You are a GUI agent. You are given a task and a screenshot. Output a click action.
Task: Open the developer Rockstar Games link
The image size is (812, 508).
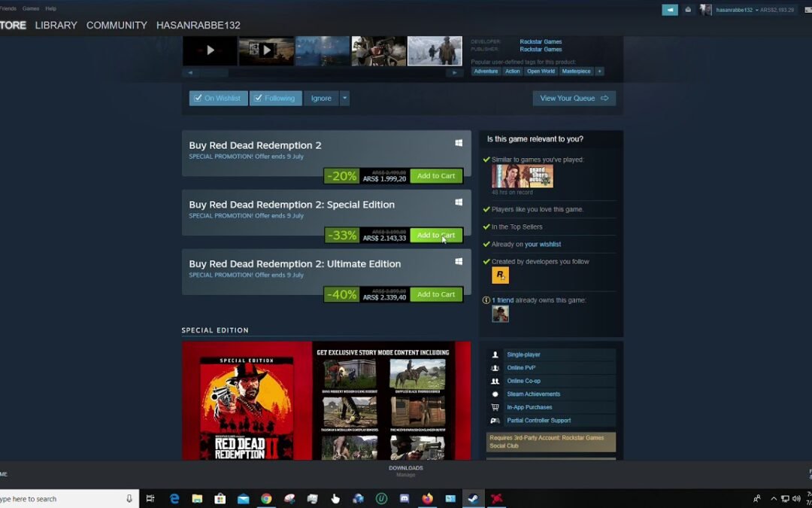[541, 41]
